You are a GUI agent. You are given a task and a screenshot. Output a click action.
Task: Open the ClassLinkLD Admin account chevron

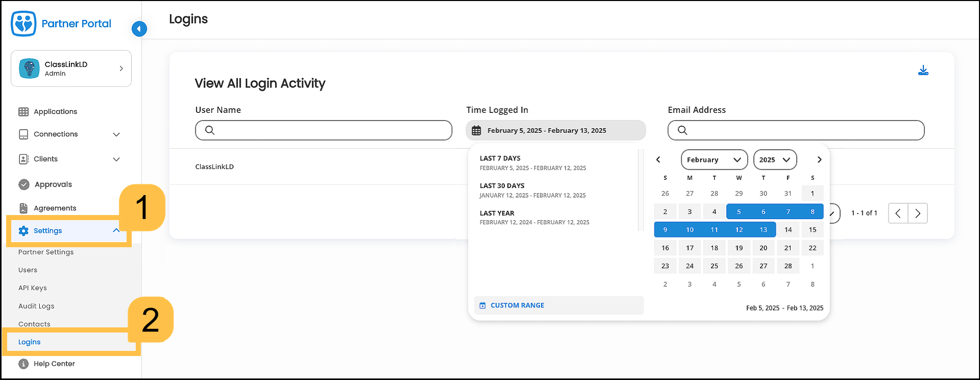(x=121, y=68)
